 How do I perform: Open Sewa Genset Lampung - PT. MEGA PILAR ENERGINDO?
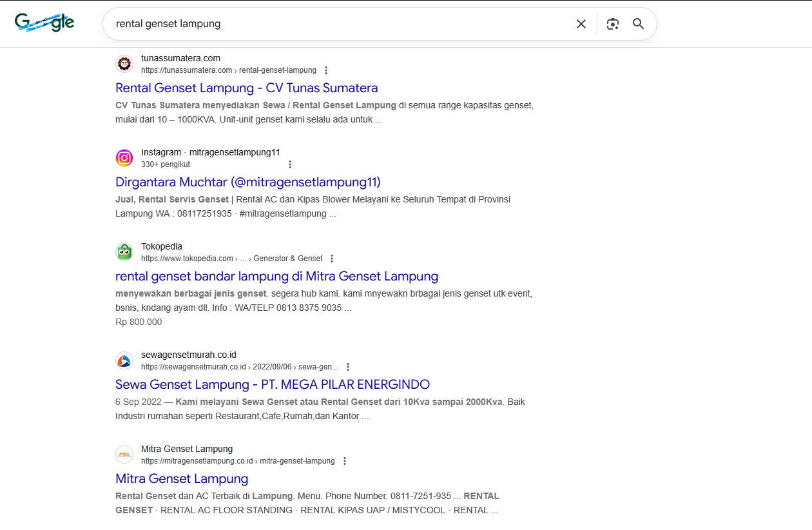point(272,384)
